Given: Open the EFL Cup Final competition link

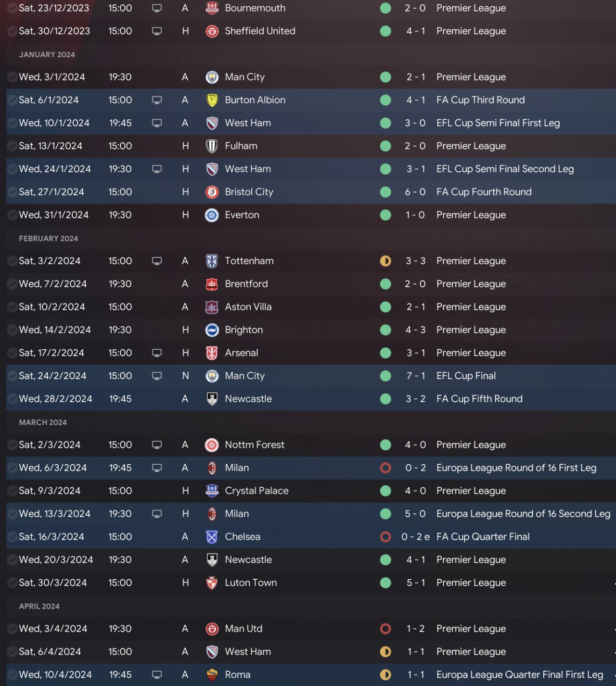Looking at the screenshot, I should [466, 376].
